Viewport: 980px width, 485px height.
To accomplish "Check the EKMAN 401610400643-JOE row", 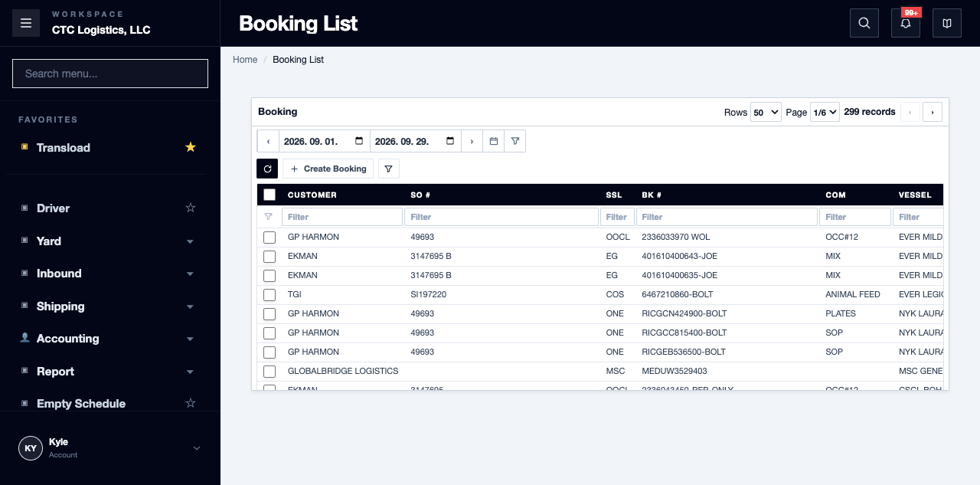I will point(269,257).
